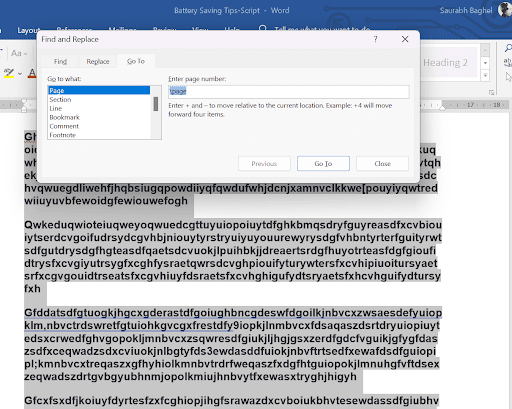Apply text highlight color in Word ribbon
Image resolution: width=512 pixels, height=409 pixels.
coord(9,73)
